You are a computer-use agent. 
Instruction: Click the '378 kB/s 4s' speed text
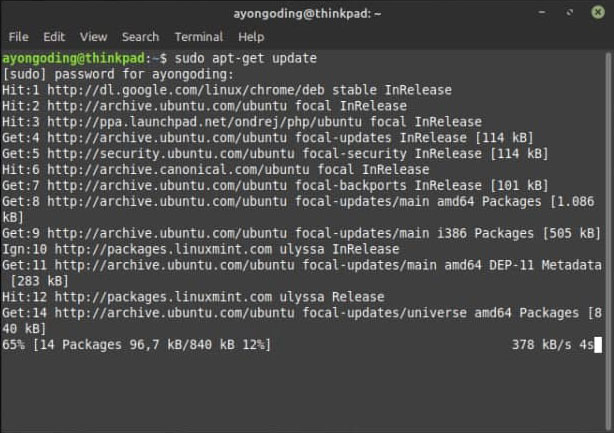(x=553, y=345)
